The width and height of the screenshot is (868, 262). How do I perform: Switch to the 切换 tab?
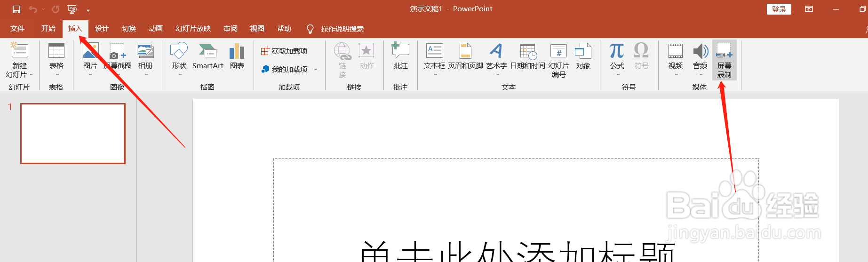(x=129, y=29)
